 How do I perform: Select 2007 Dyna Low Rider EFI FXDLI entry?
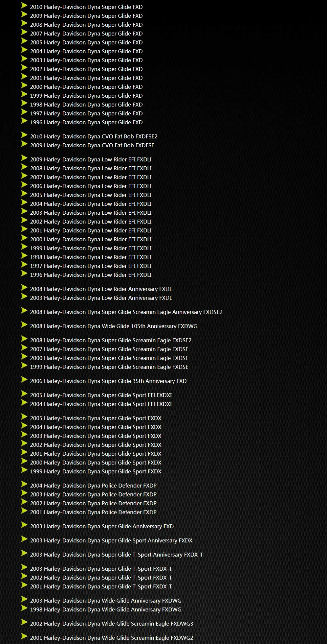click(x=91, y=177)
